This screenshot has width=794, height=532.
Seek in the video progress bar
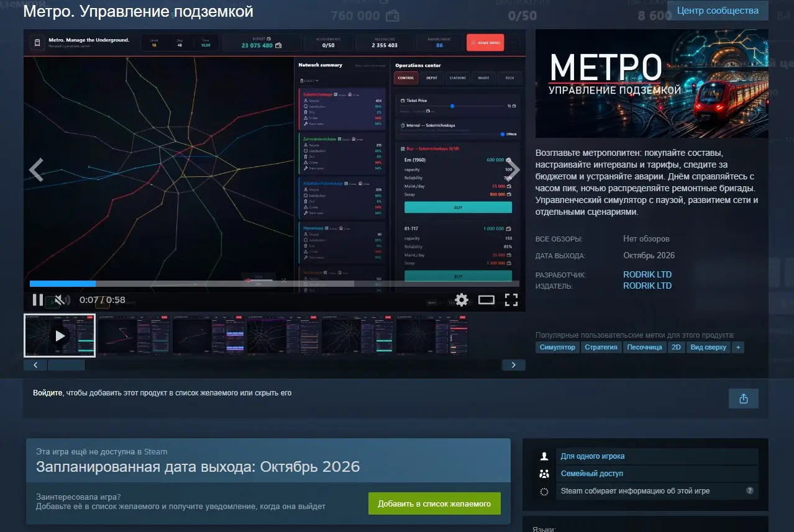pyautogui.click(x=275, y=284)
